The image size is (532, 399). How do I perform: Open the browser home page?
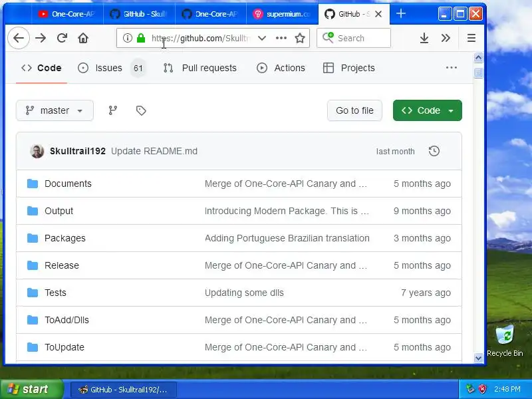point(83,38)
